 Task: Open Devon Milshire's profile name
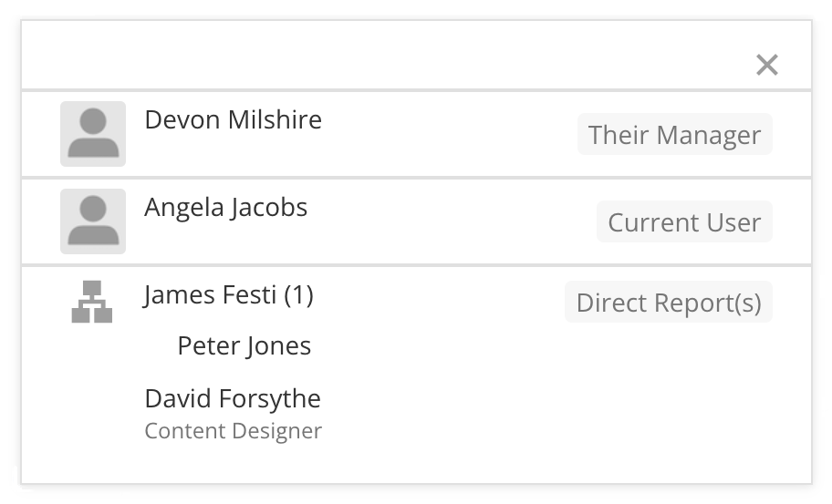233,119
